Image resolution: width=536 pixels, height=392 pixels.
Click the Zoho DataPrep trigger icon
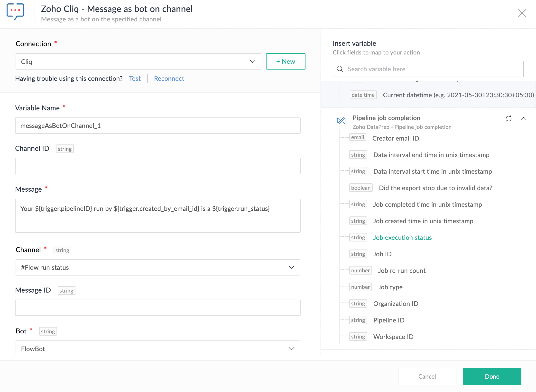click(x=341, y=121)
